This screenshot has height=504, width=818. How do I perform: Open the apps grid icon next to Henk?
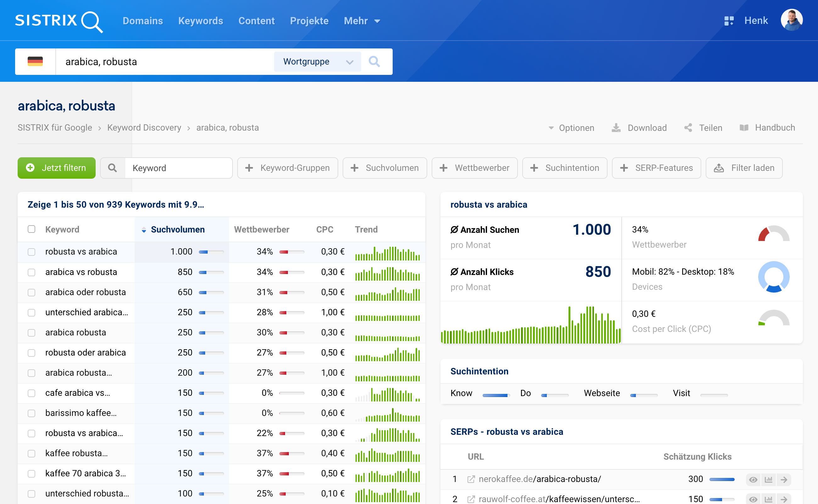(729, 20)
